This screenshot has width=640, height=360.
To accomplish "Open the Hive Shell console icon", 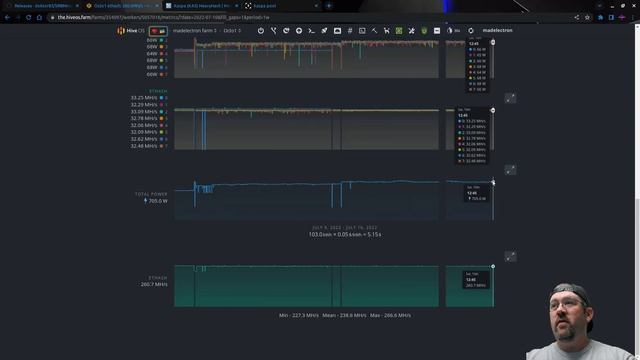I will 362,31.
